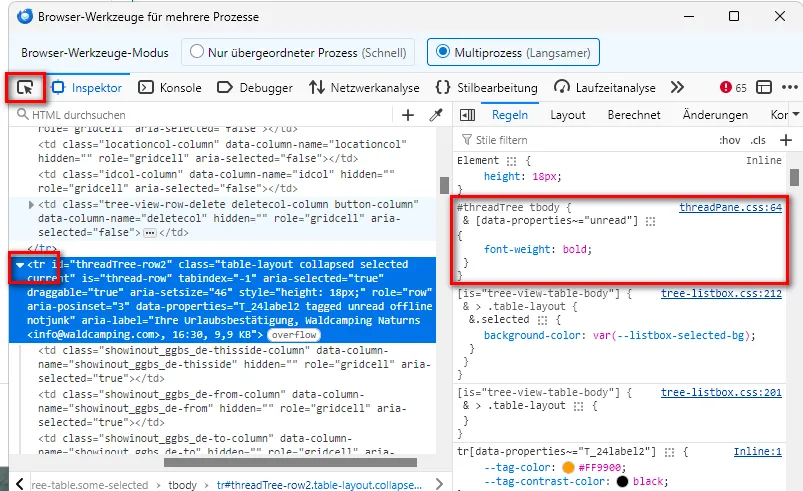Choose the Multiprozess radio option
Viewport: 803px width, 491px height.
442,52
